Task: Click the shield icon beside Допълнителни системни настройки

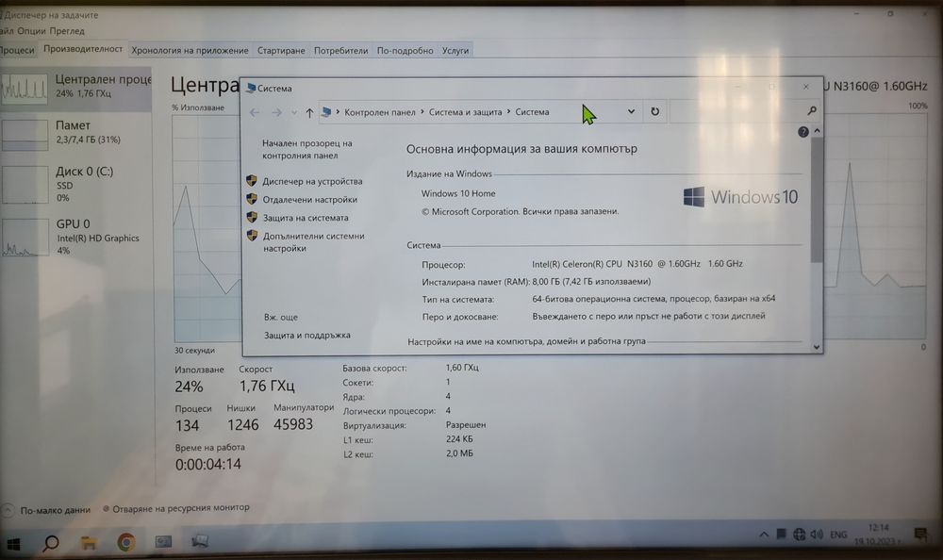Action: 252,235
